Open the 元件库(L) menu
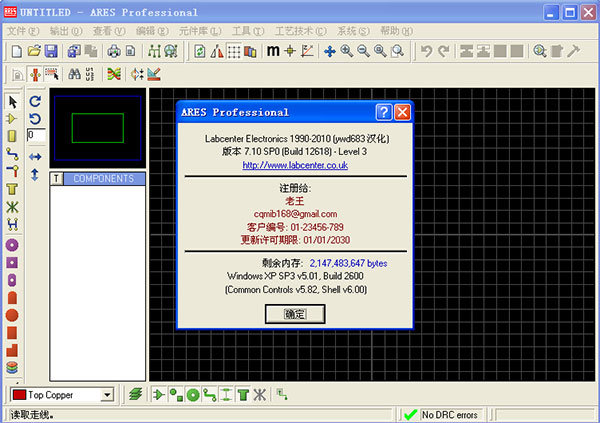The height and width of the screenshot is (423, 600). tap(200, 31)
